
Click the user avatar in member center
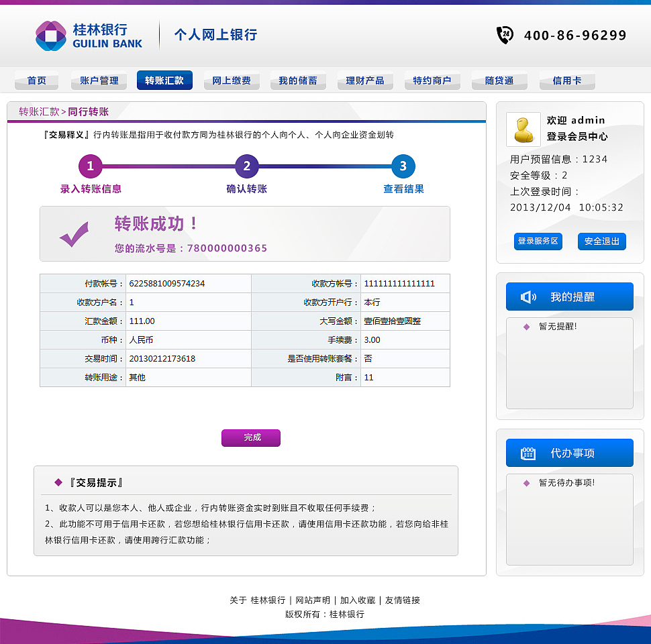tap(523, 129)
